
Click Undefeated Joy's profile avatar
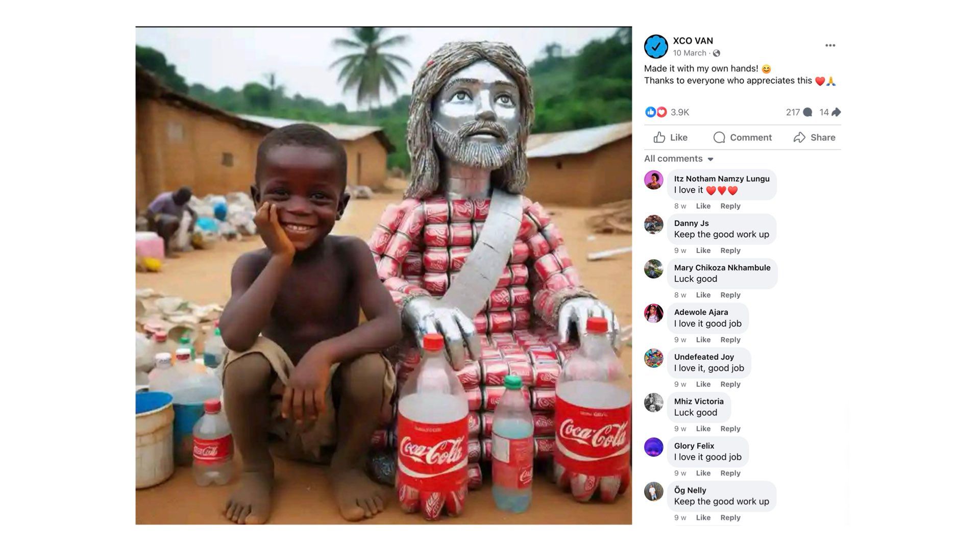pos(653,358)
